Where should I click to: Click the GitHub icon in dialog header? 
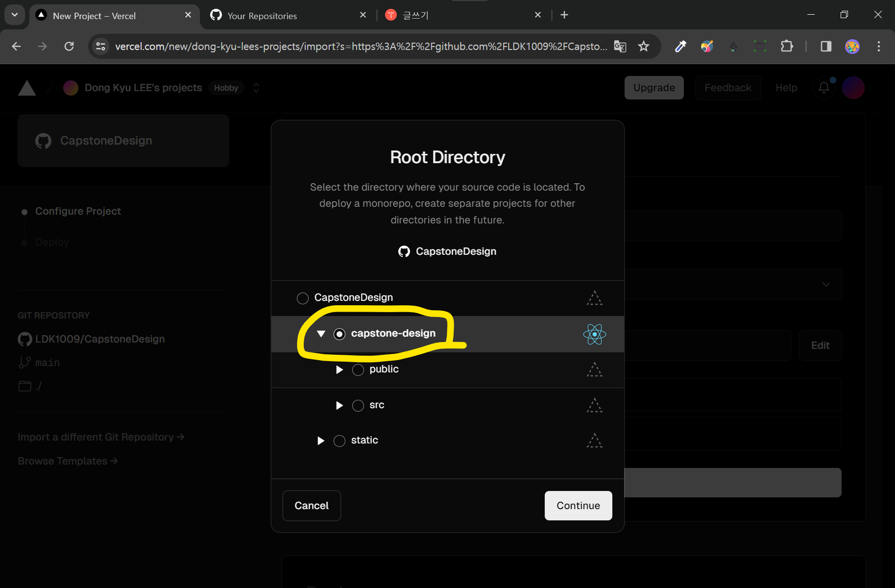click(404, 251)
